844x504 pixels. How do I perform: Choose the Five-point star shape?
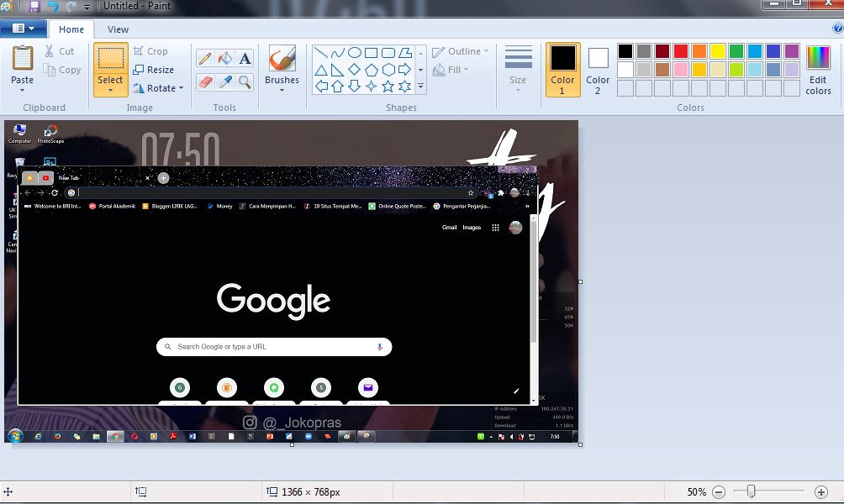click(388, 86)
